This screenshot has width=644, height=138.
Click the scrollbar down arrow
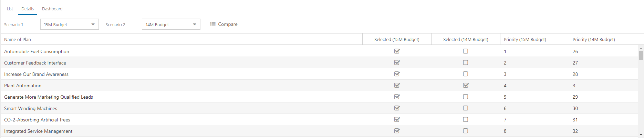(x=641, y=135)
